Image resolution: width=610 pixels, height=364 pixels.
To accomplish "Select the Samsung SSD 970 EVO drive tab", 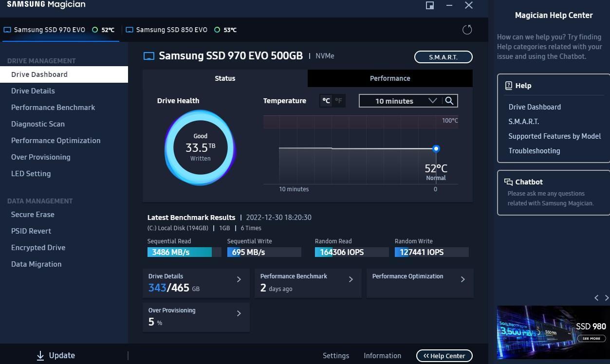I will coord(59,30).
